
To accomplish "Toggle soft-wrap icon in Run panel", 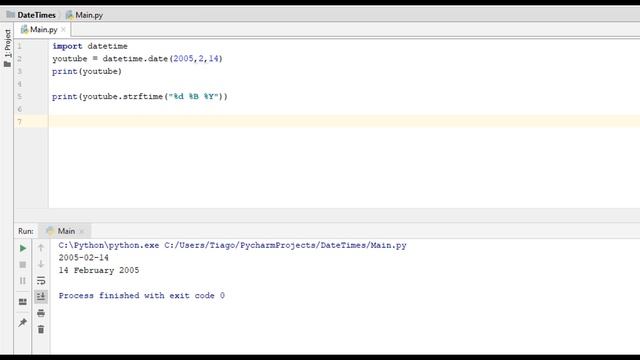I will tap(41, 280).
